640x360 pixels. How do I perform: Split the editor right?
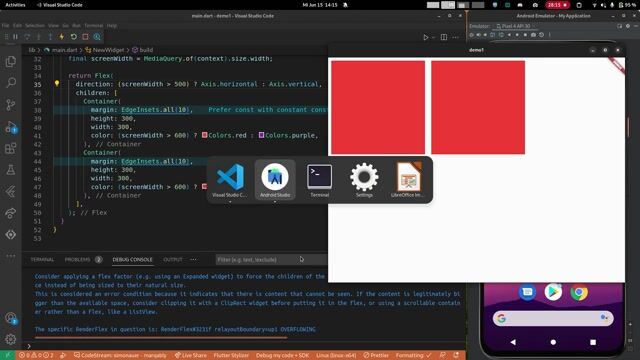(x=444, y=37)
